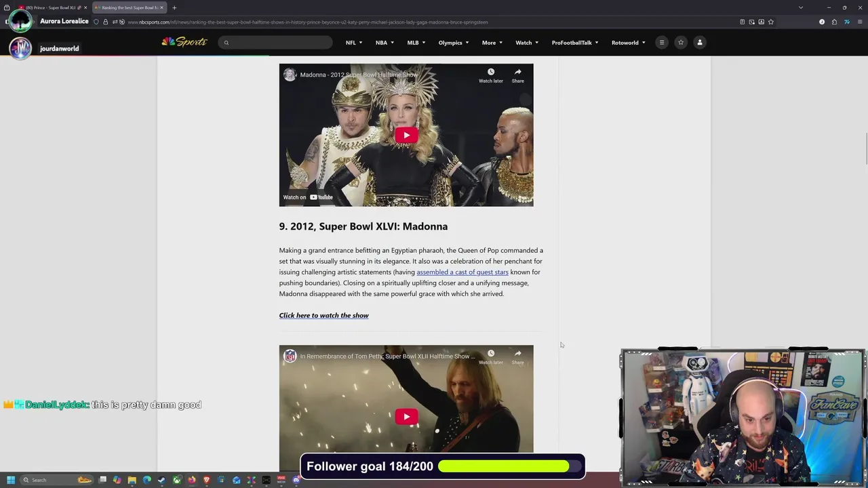
Task: Bookmark this page with the star icon
Action: [x=771, y=22]
